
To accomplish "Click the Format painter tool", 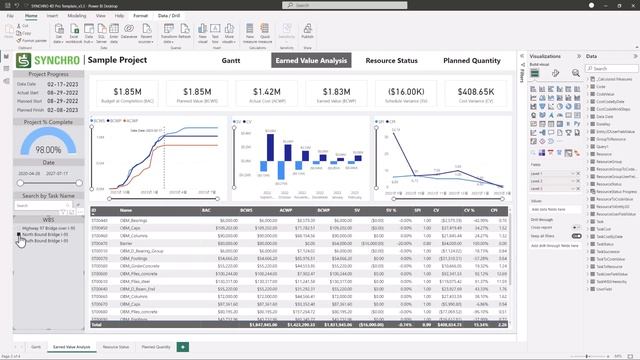I will (32, 41).
